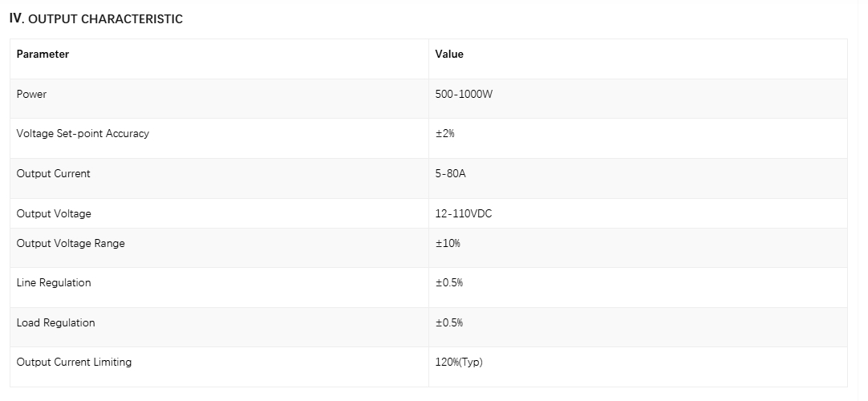Click the 5-80A current value

[451, 174]
